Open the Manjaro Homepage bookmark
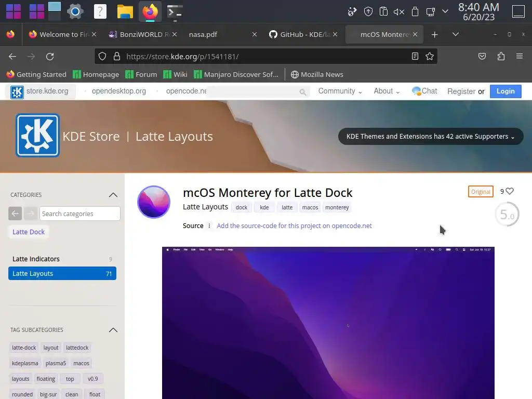The image size is (532, 399). coord(96,74)
